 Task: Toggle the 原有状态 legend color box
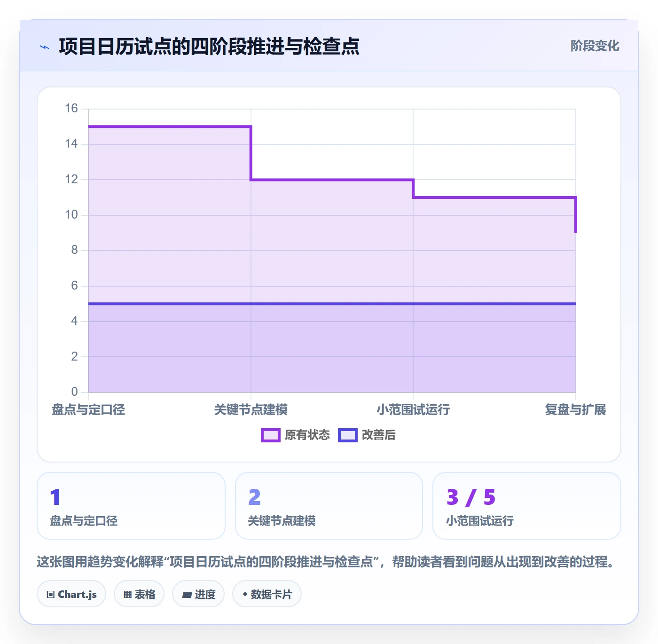[271, 435]
